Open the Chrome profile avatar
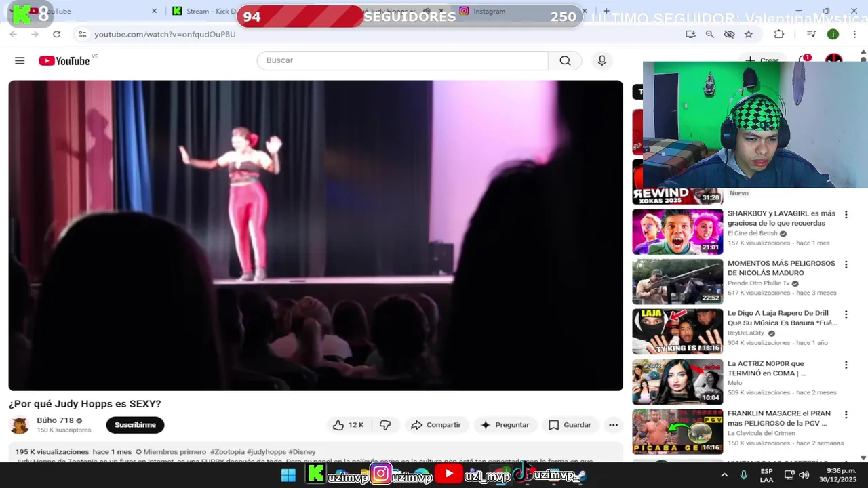868x488 pixels. [833, 34]
